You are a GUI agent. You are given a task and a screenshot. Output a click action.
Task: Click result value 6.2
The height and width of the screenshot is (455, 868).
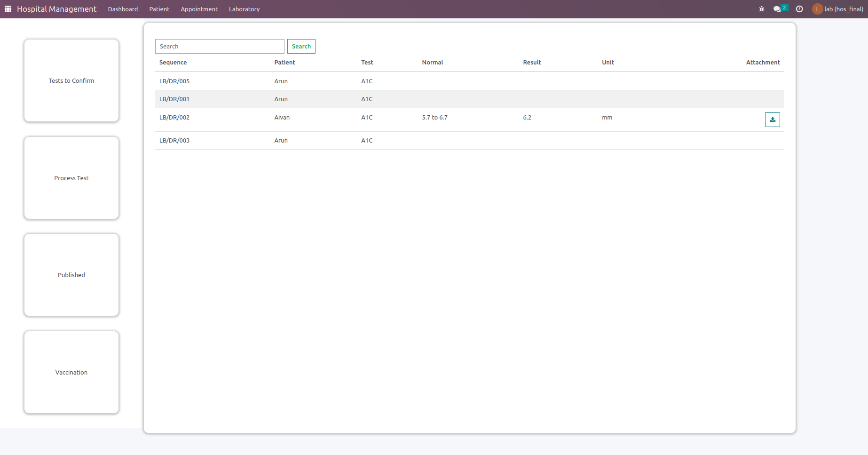point(527,117)
